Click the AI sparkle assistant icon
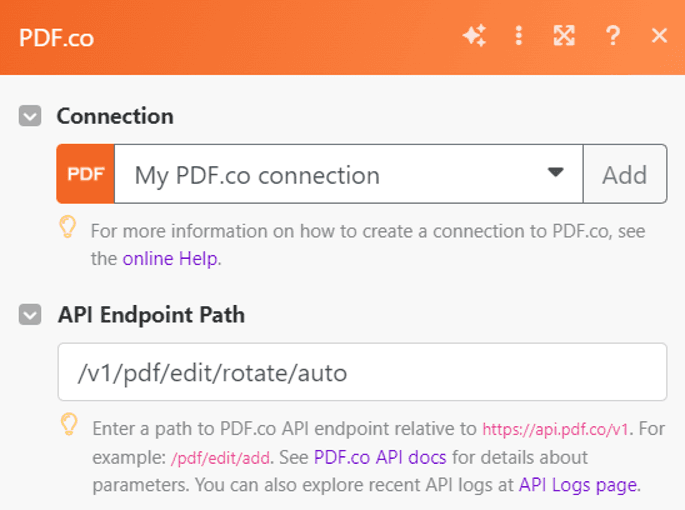Viewport: 685px width, 510px height. click(474, 36)
